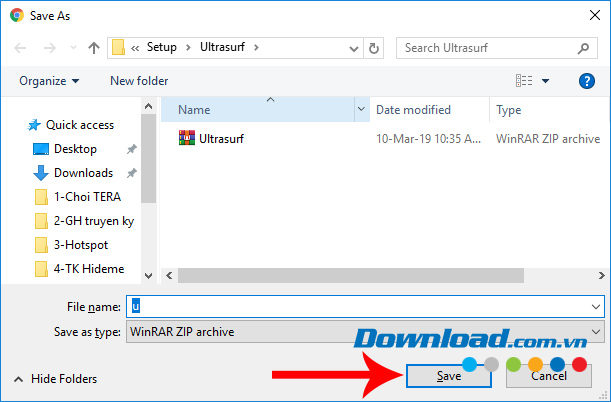Click the 1-Choi TERA folder icon

point(41,197)
